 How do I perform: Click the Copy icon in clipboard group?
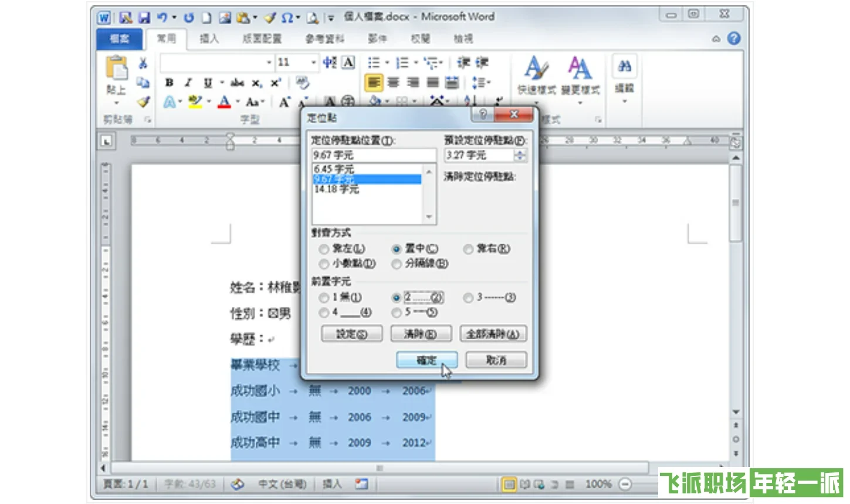point(143,83)
